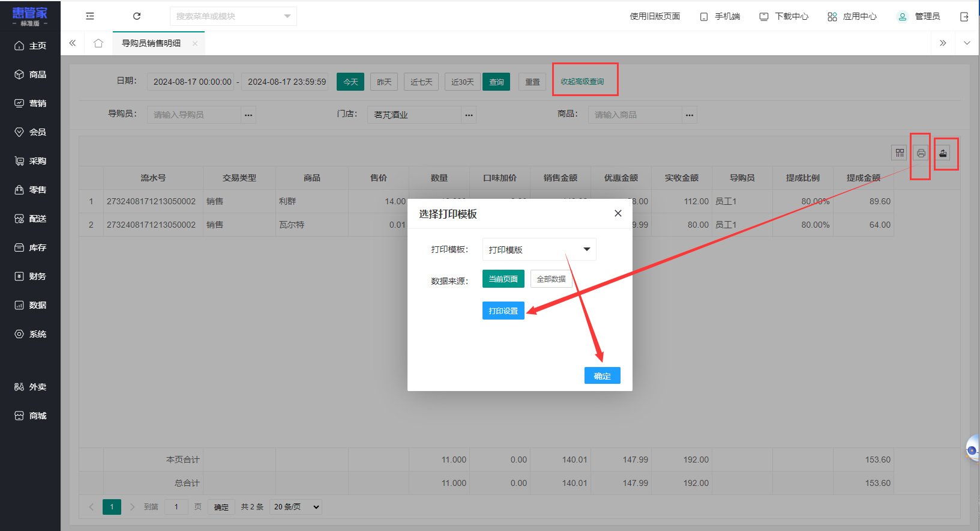Open the 商品 picker ellipsis button

click(x=690, y=115)
